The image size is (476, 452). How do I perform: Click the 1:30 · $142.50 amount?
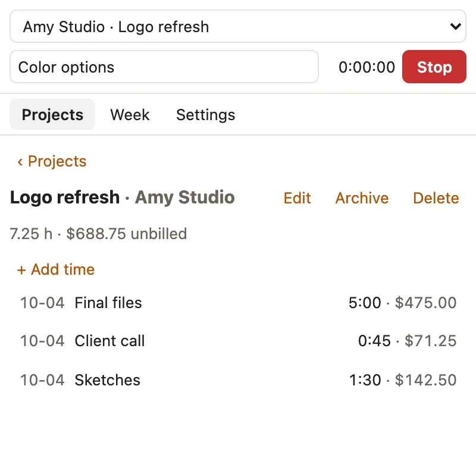(403, 380)
